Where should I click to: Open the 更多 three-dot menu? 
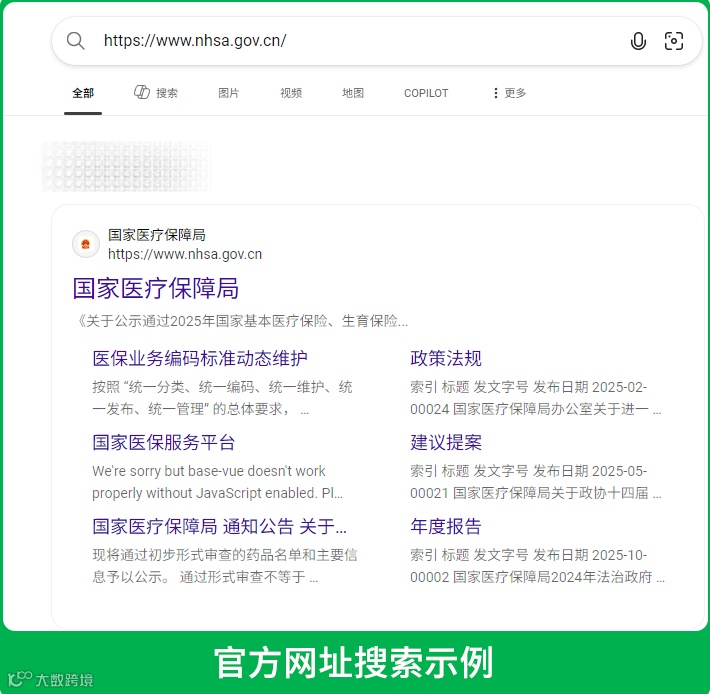pos(509,93)
